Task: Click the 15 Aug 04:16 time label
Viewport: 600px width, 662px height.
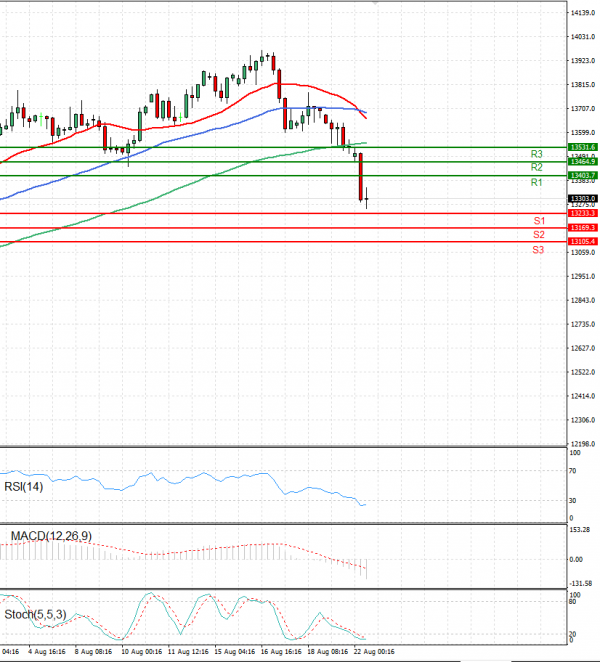Action: coord(235,651)
